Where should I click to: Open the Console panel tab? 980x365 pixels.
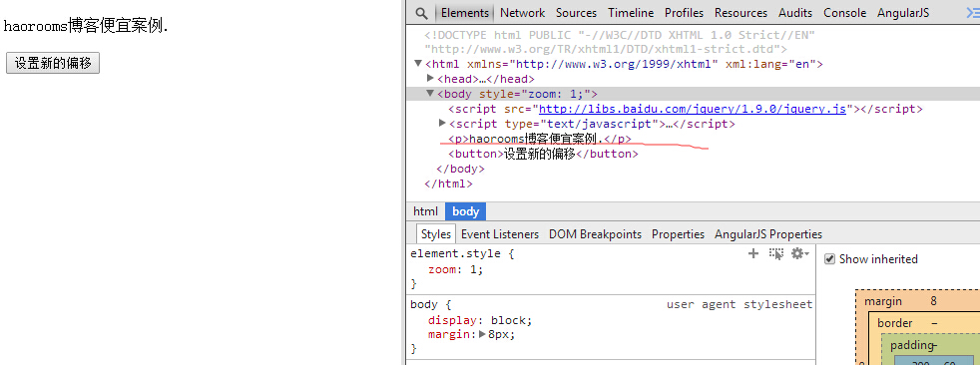coord(844,13)
